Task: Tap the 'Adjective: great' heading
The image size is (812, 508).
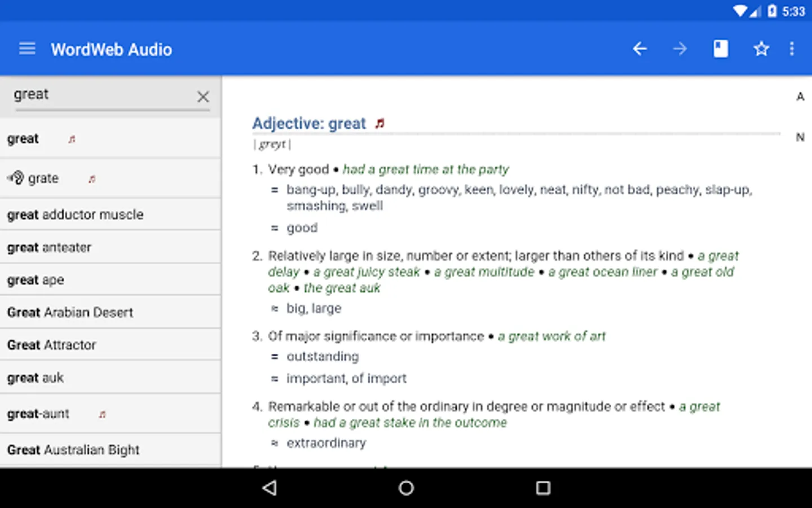Action: pyautogui.click(x=309, y=124)
